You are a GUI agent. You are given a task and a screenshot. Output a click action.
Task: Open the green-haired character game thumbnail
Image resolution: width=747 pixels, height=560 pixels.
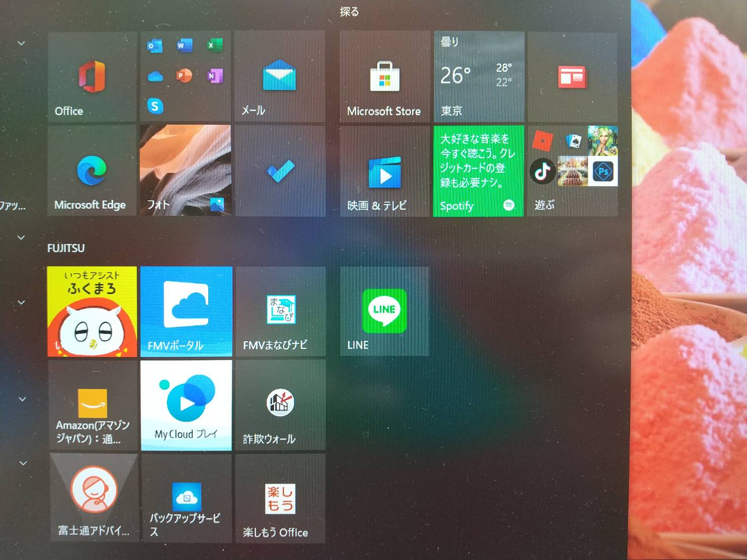(x=603, y=141)
